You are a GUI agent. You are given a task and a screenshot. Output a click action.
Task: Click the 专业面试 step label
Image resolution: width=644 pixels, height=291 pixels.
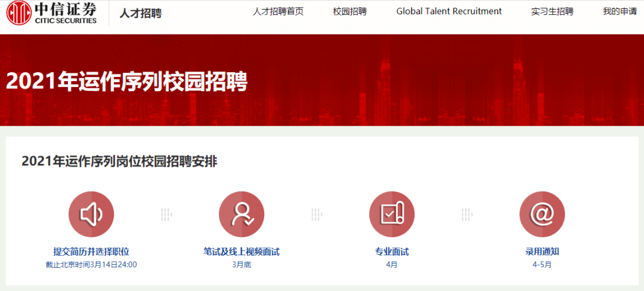coord(392,252)
